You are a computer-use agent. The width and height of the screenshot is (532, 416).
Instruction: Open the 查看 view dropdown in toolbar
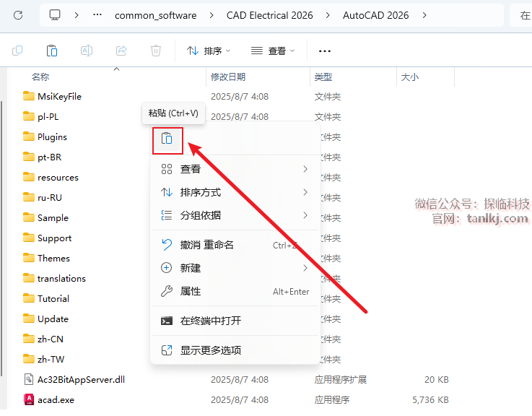click(273, 51)
